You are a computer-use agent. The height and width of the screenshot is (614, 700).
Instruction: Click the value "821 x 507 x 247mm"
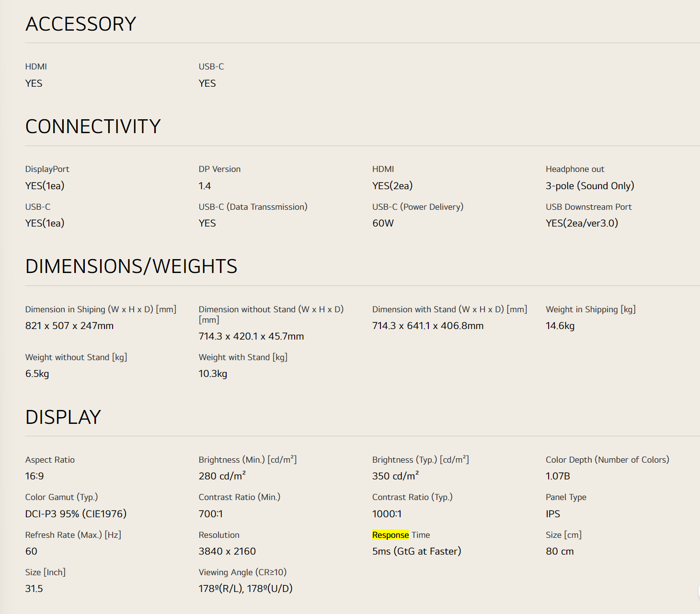(x=69, y=326)
